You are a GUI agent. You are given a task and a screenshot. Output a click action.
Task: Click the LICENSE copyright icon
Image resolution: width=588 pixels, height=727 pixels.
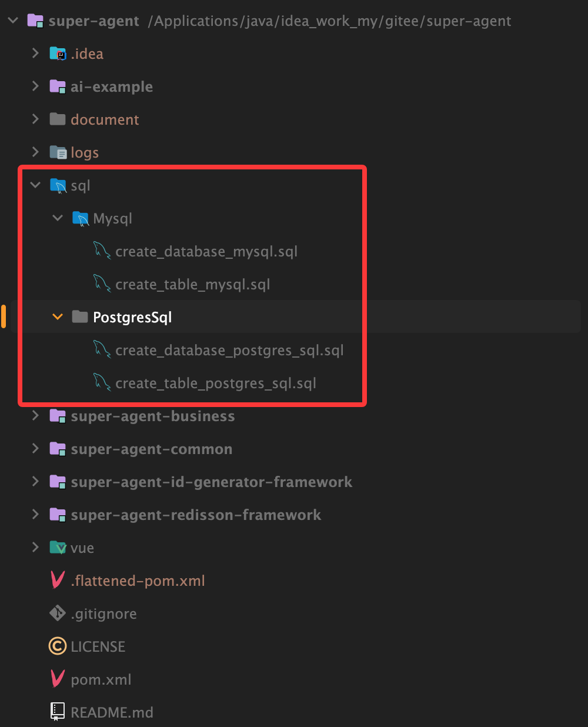[58, 646]
